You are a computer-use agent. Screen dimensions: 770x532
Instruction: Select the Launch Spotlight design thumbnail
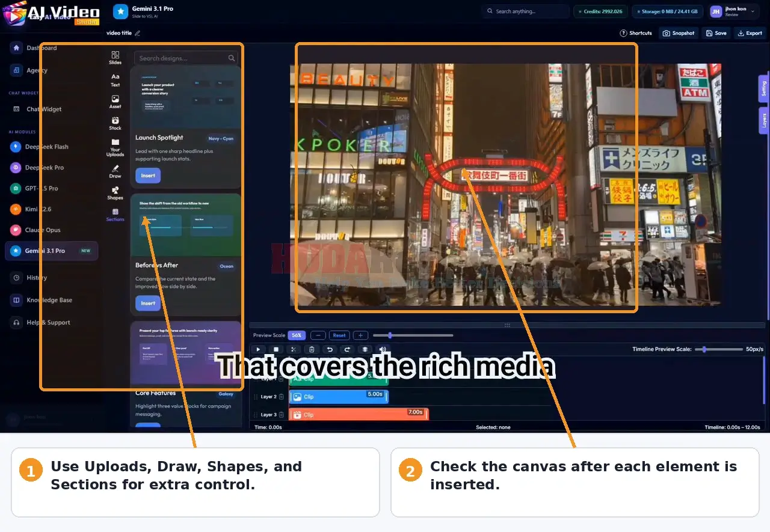pyautogui.click(x=185, y=96)
